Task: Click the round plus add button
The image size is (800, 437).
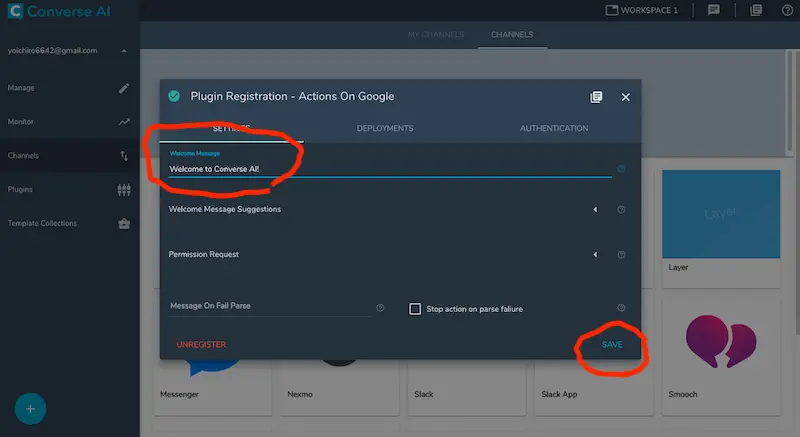Action: click(x=30, y=408)
